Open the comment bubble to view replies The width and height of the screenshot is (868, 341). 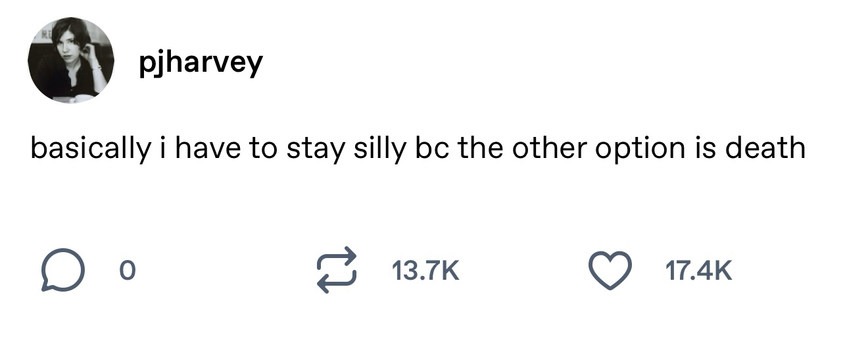pos(64,271)
